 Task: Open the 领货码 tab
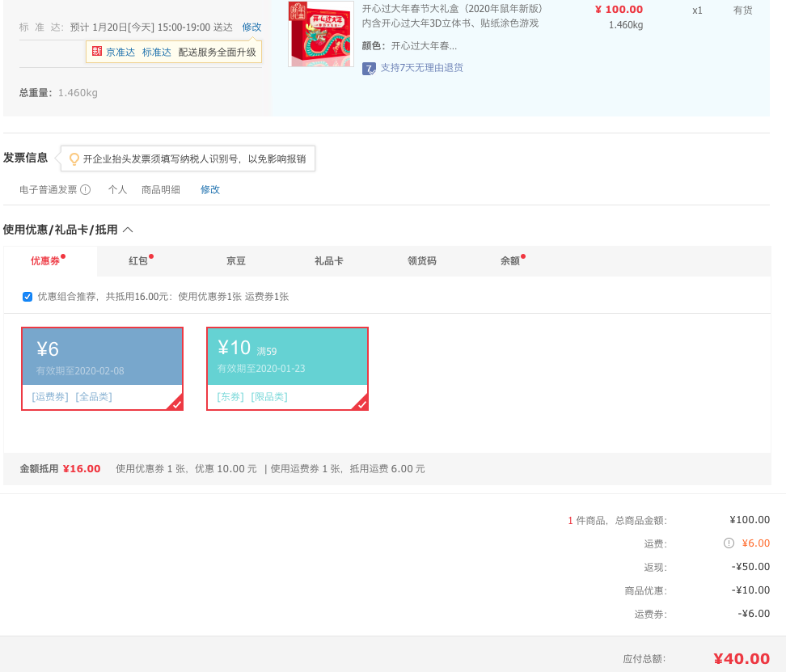[x=421, y=261]
